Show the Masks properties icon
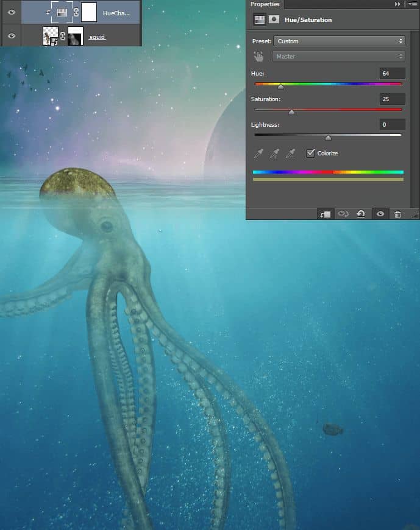This screenshot has width=420, height=530. pyautogui.click(x=274, y=19)
